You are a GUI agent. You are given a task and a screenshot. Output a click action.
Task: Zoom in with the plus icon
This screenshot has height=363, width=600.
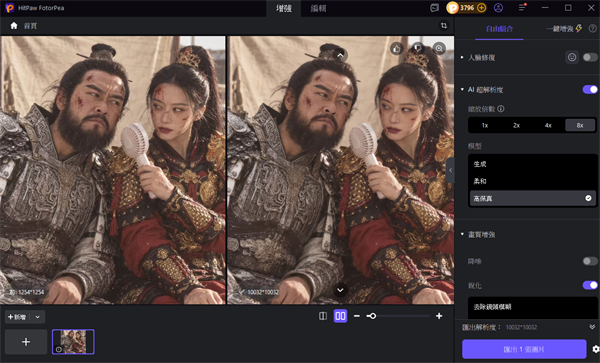pos(439,316)
